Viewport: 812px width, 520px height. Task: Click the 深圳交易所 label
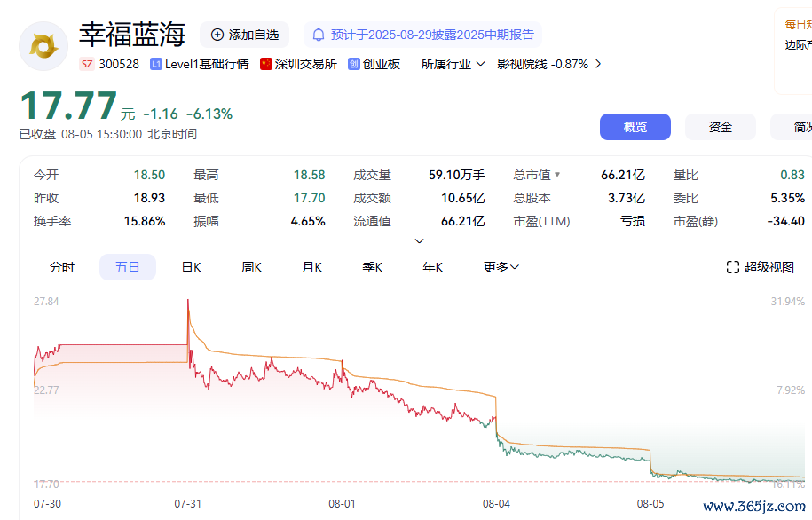point(305,64)
